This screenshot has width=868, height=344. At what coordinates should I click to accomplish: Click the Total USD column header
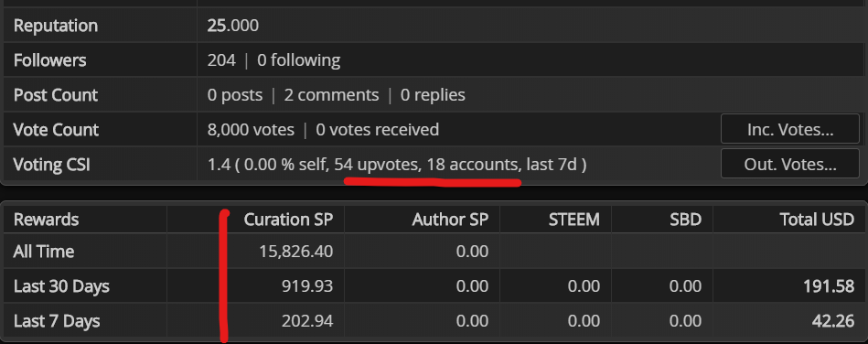pyautogui.click(x=817, y=220)
